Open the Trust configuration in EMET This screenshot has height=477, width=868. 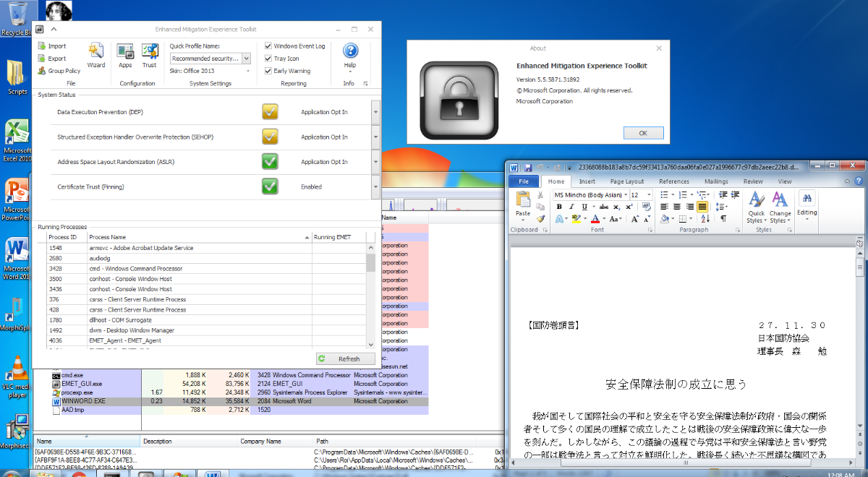pyautogui.click(x=149, y=56)
